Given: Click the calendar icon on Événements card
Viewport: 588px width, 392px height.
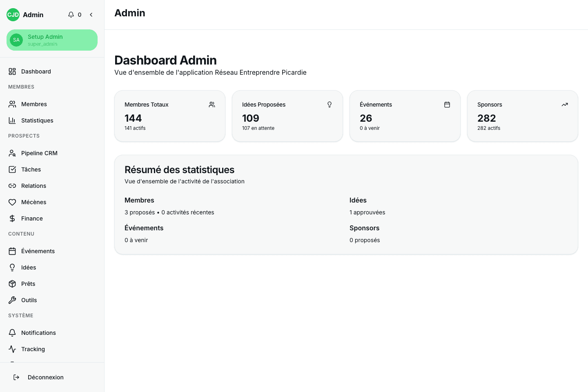Looking at the screenshot, I should coord(447,105).
